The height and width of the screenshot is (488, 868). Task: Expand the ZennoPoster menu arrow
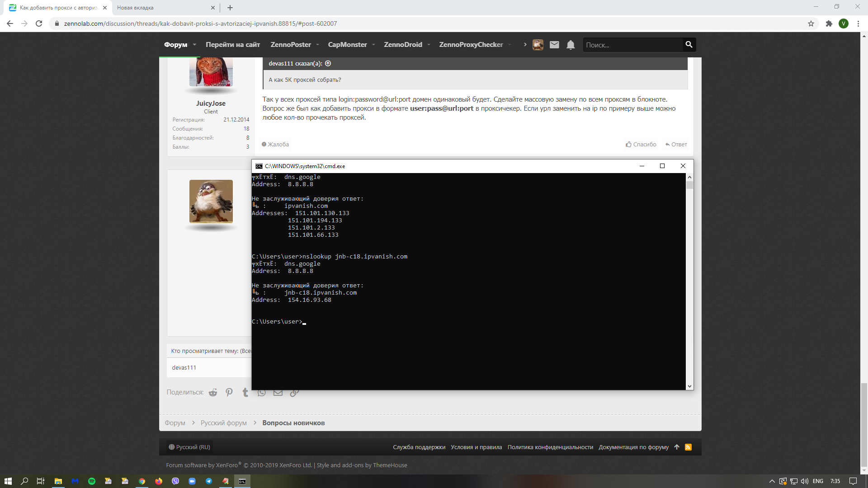click(x=317, y=45)
